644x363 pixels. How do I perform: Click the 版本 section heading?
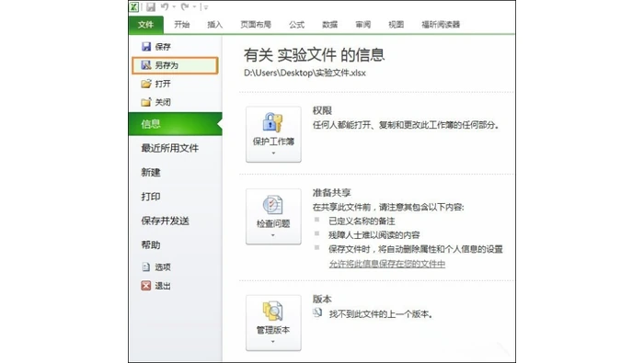322,299
